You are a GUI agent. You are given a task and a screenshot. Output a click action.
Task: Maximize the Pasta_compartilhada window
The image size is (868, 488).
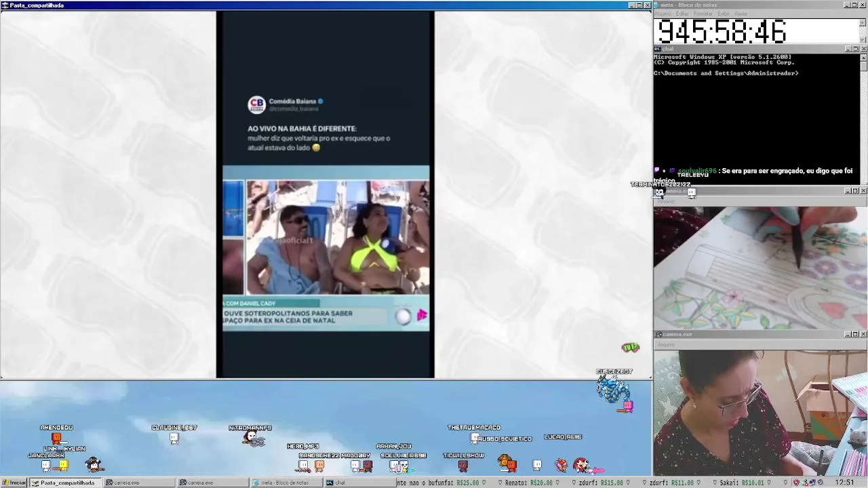pos(639,5)
